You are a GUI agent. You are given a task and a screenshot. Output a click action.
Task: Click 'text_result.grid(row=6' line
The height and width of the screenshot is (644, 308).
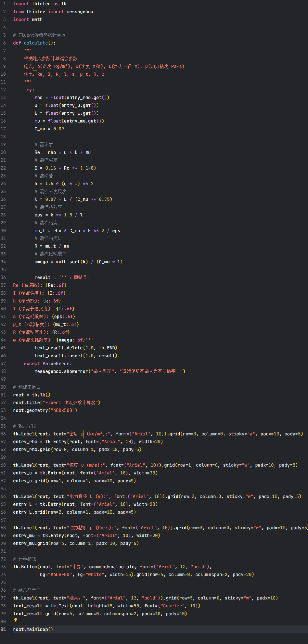tap(100, 614)
